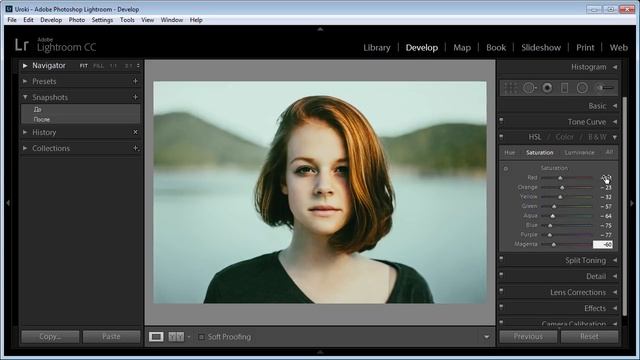Expand the Histogram panel
Screen dimensions: 640x360
[615, 67]
